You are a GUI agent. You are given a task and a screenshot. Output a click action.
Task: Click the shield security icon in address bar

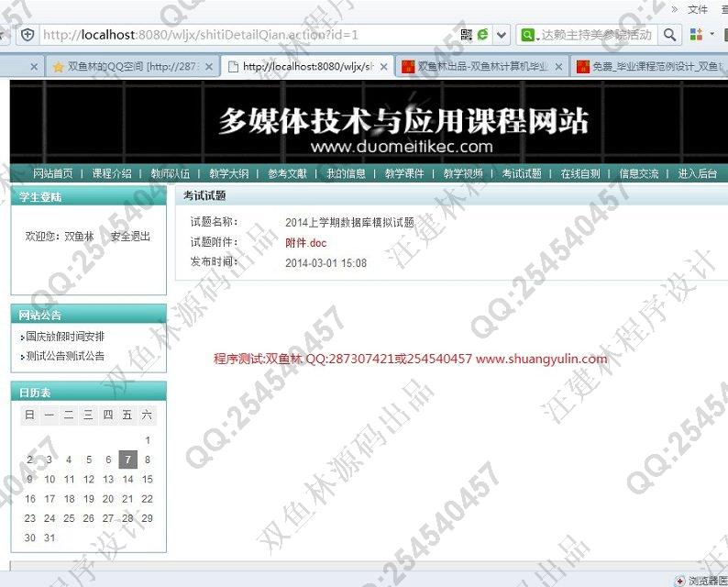(x=28, y=35)
